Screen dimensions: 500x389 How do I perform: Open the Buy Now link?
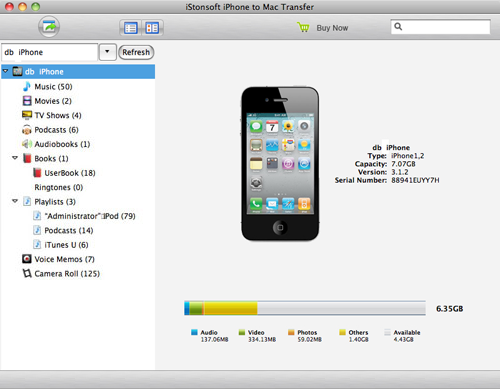(332, 28)
